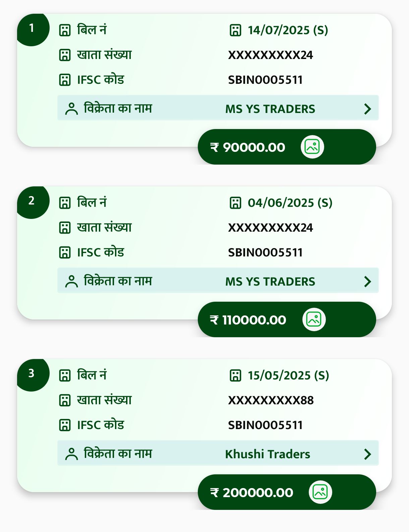Select the number 2 card badge

32,201
